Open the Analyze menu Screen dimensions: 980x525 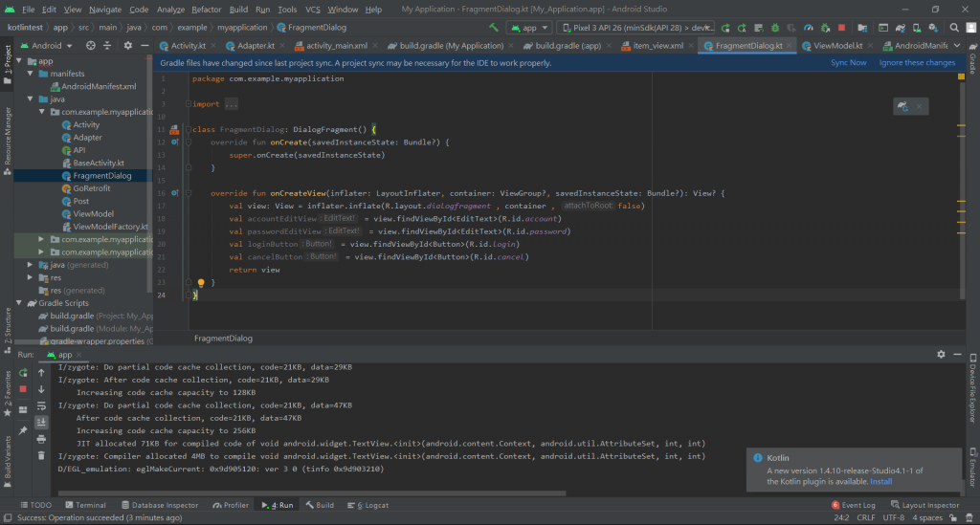[x=170, y=10]
